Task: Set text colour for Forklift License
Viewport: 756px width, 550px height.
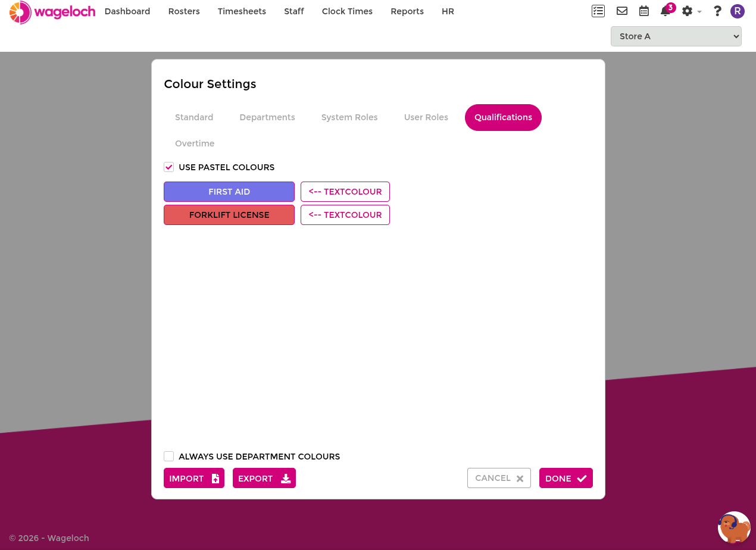Action: click(345, 215)
